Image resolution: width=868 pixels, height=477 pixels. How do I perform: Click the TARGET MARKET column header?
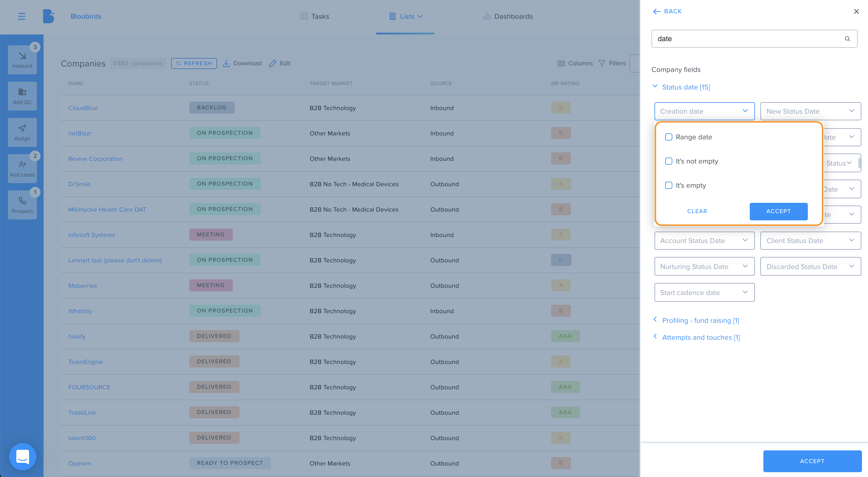click(331, 83)
